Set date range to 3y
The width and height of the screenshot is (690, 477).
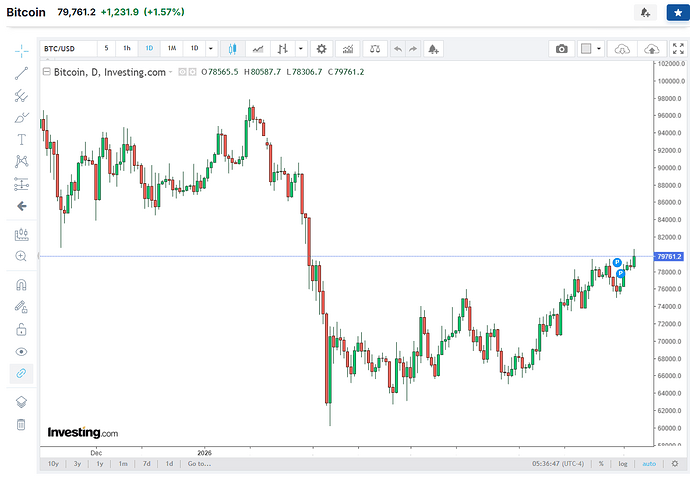(x=77, y=463)
